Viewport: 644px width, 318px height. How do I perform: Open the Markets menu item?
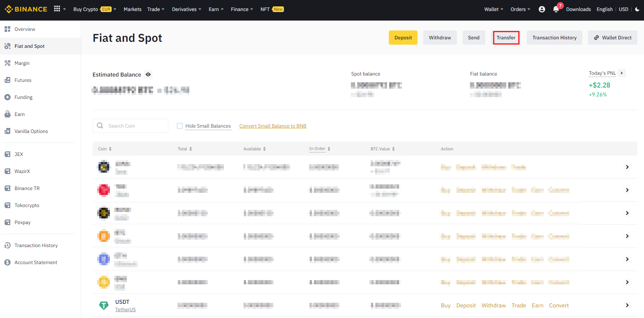(133, 9)
